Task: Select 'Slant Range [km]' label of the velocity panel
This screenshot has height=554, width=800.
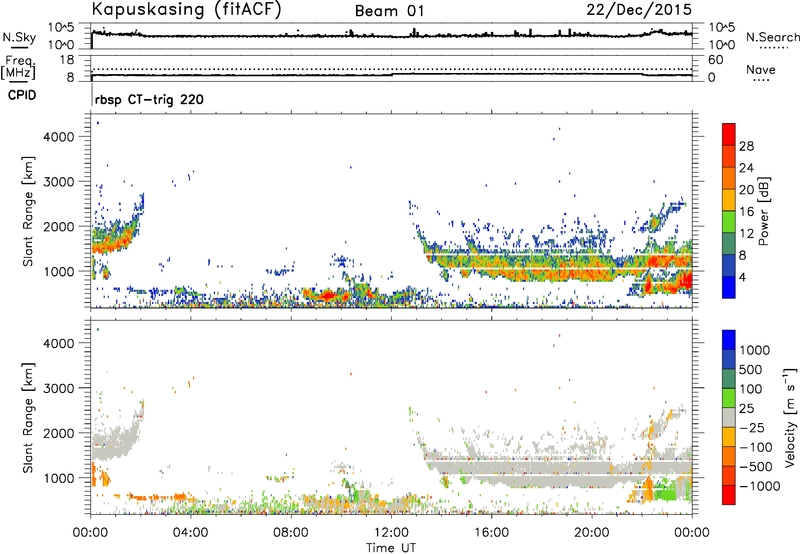Action: click(x=28, y=418)
